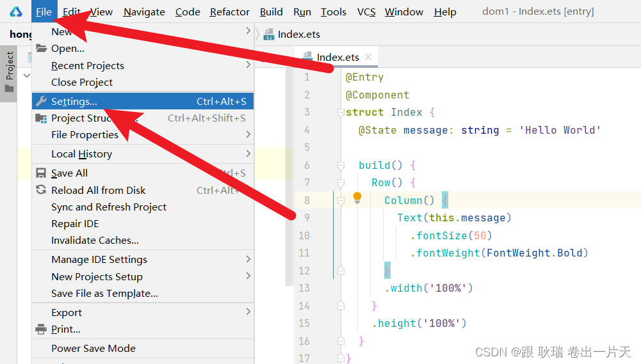Screen dimensions: 641x364
Task: Click the Save All floppy disk icon
Action: coord(41,173)
